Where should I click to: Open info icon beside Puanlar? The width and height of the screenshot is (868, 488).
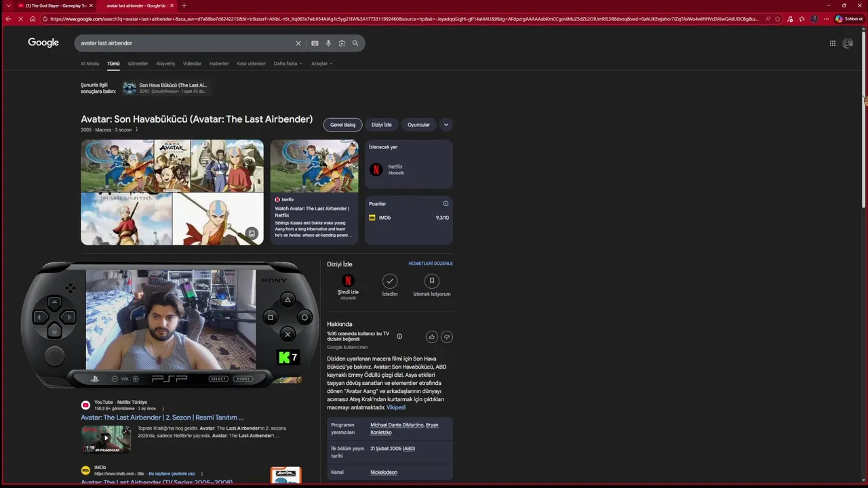[x=446, y=203]
